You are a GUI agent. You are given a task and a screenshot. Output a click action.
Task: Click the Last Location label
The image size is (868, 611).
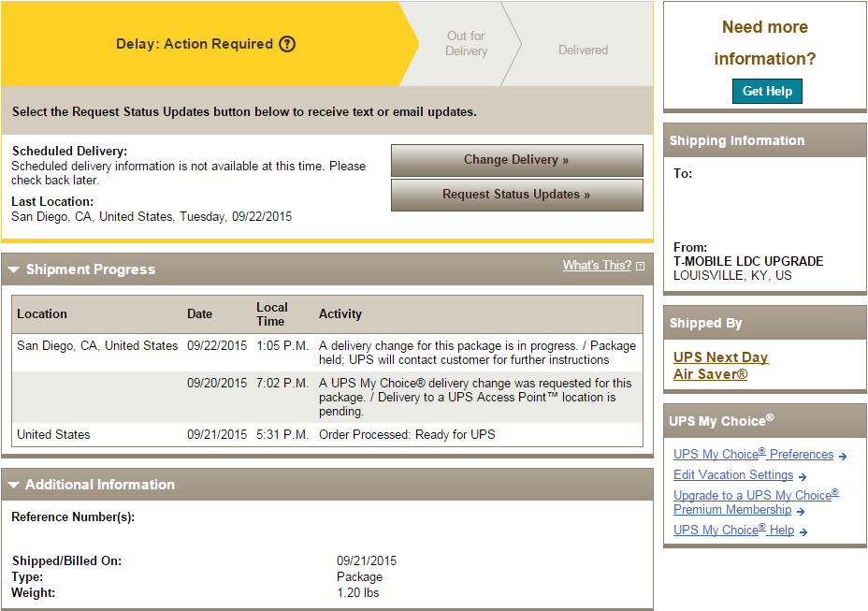coord(52,201)
